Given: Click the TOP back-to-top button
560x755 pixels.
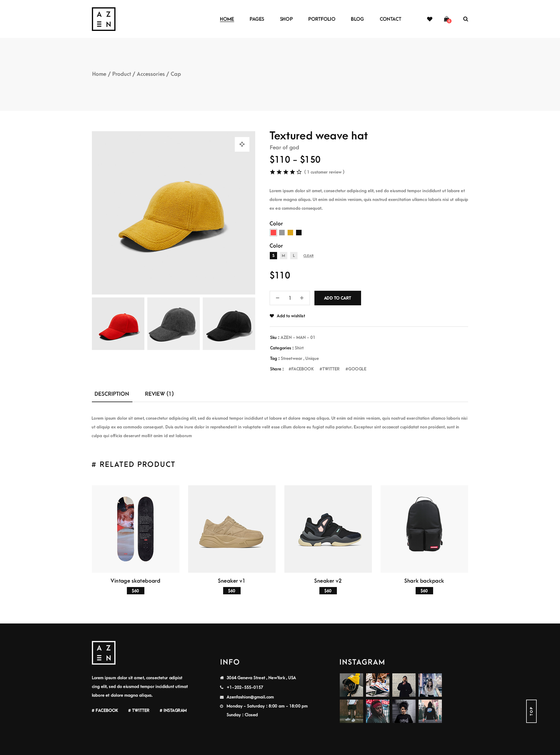Looking at the screenshot, I should (531, 711).
